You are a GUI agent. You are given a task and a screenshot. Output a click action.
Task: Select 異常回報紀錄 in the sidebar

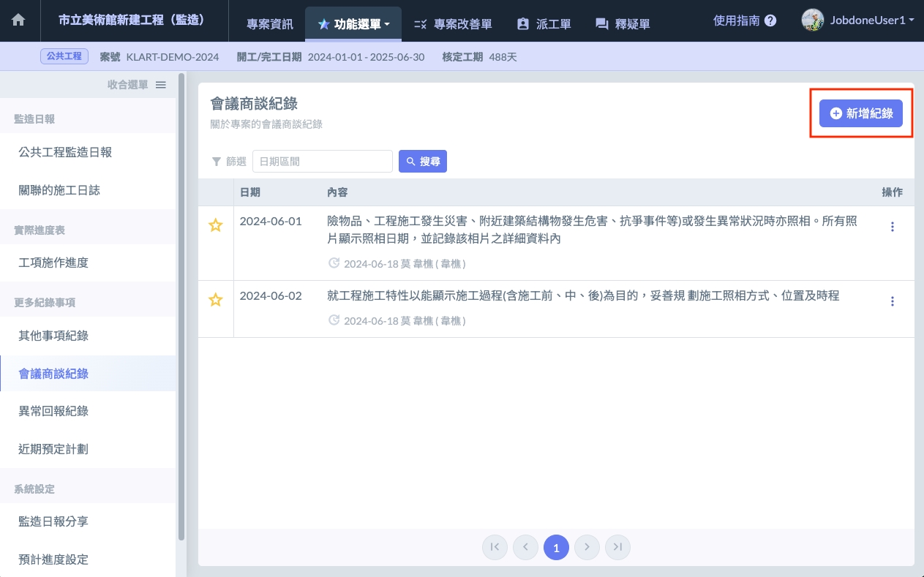53,411
